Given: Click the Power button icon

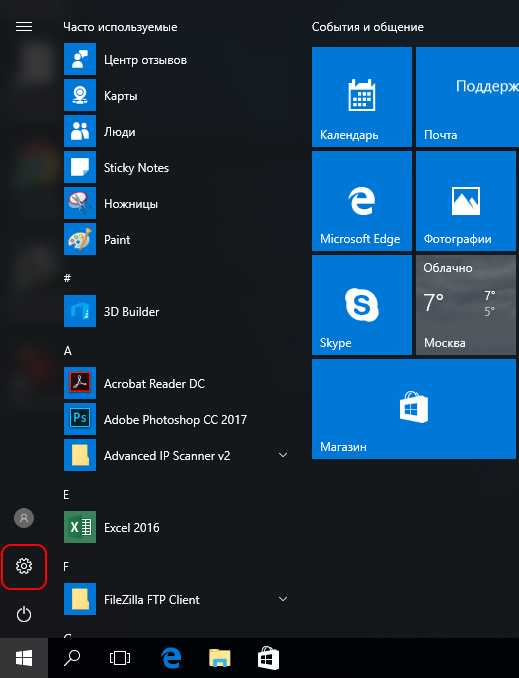Looking at the screenshot, I should (24, 614).
